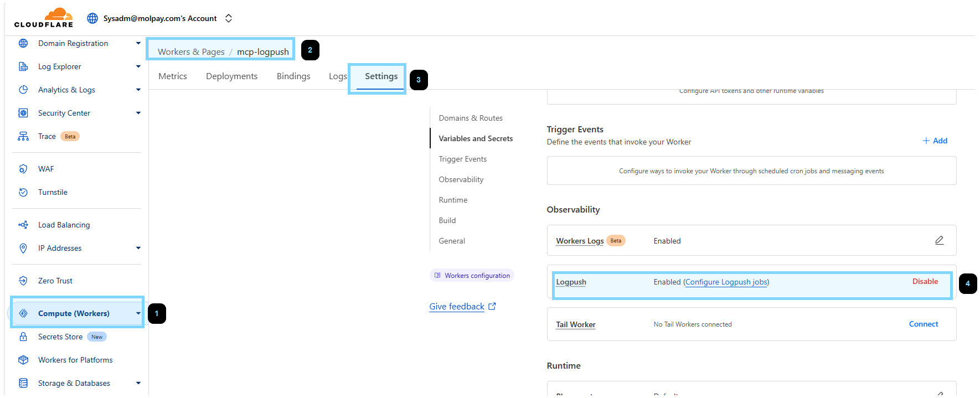This screenshot has width=980, height=398.
Task: Open Turnstile in sidebar
Action: [x=53, y=192]
